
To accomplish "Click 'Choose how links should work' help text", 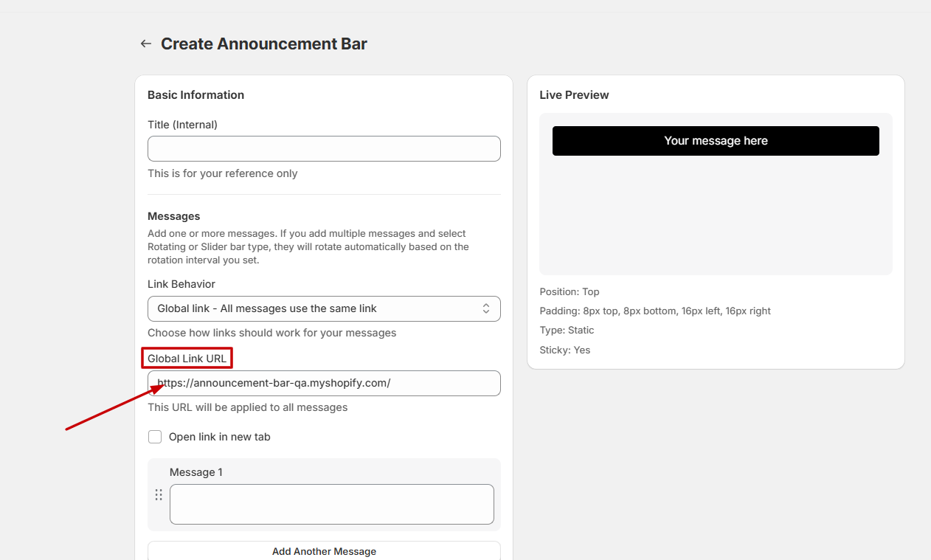I will coord(272,333).
